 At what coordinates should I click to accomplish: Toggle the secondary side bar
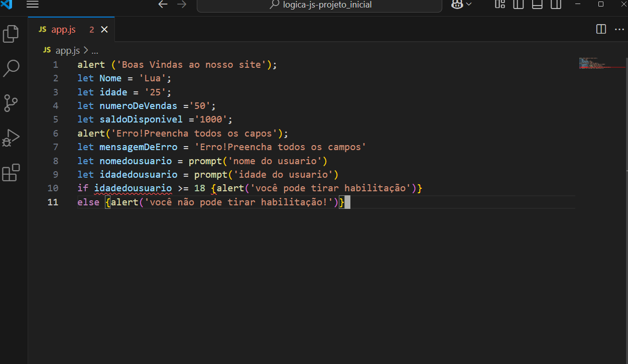click(x=556, y=4)
